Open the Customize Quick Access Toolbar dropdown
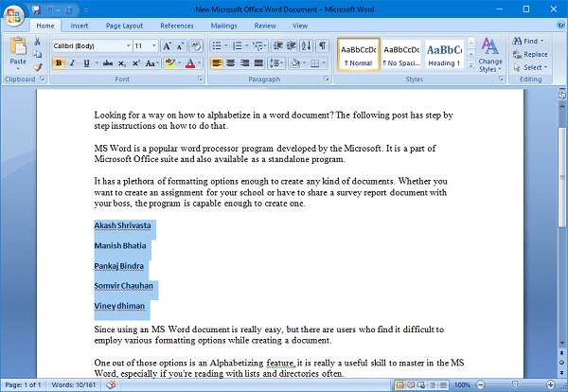The image size is (568, 392). pos(86,9)
